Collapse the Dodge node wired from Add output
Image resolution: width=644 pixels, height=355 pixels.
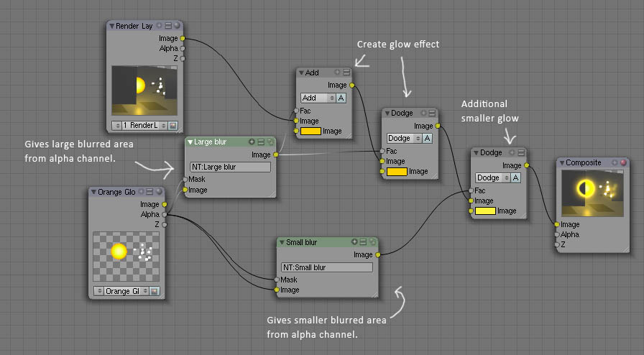387,113
